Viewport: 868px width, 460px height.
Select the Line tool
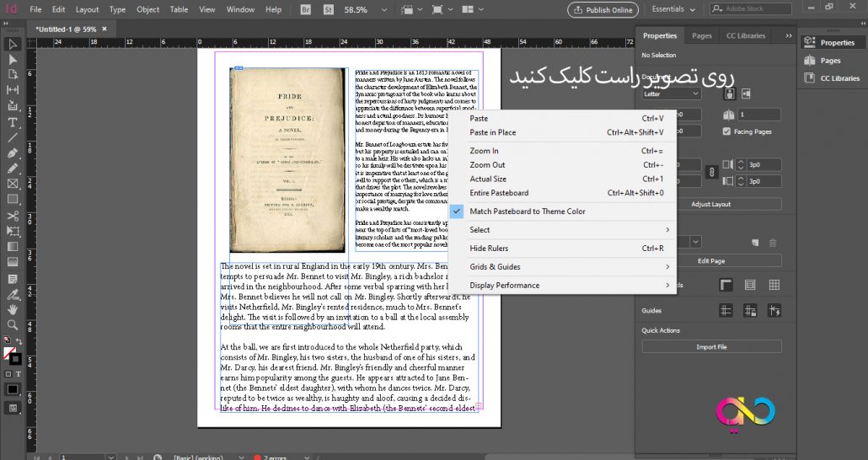coord(13,137)
